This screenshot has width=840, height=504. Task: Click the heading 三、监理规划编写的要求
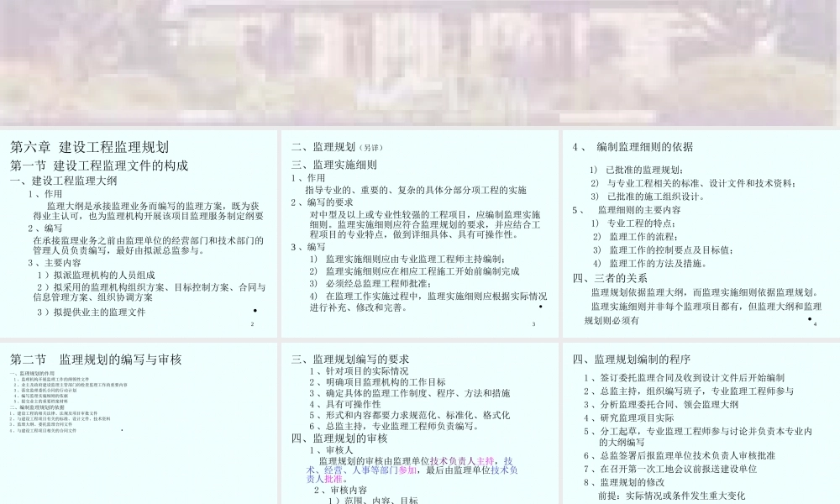(x=350, y=360)
